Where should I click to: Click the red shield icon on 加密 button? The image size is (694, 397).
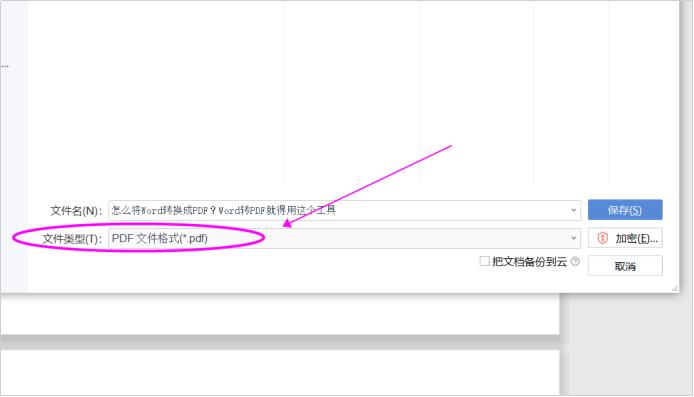pos(602,238)
